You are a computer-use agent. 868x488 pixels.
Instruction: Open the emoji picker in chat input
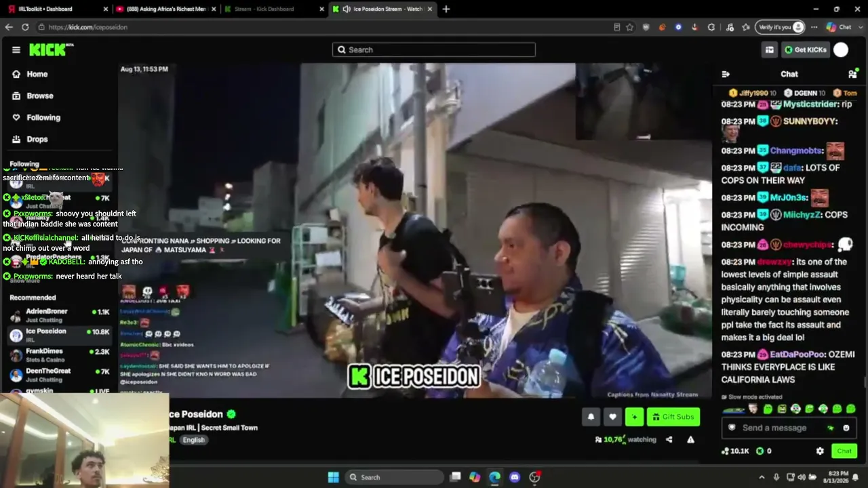pyautogui.click(x=846, y=428)
